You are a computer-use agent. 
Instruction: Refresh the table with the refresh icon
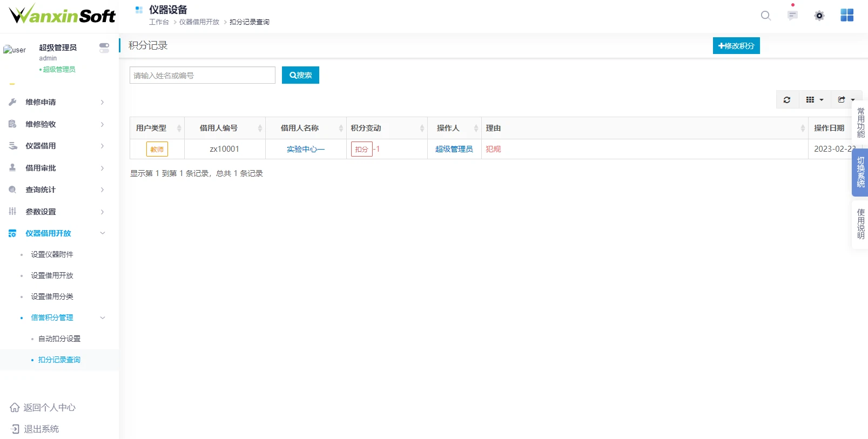787,100
